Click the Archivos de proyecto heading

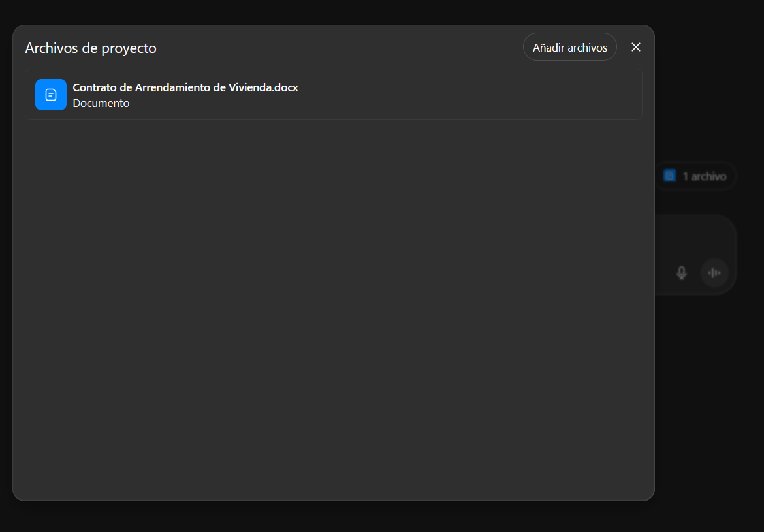click(x=91, y=48)
